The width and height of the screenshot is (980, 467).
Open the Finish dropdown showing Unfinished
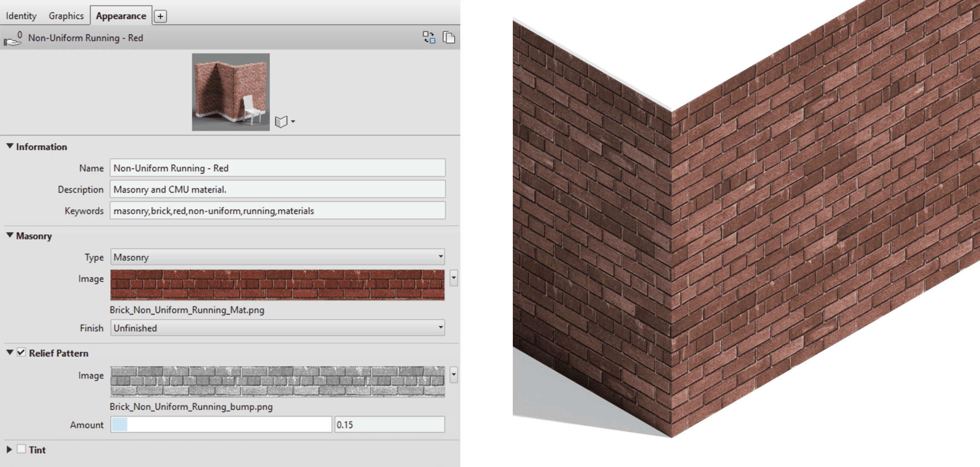pos(276,327)
